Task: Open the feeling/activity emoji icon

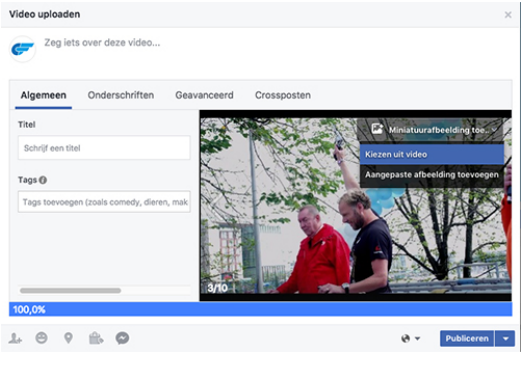Action: (41, 338)
